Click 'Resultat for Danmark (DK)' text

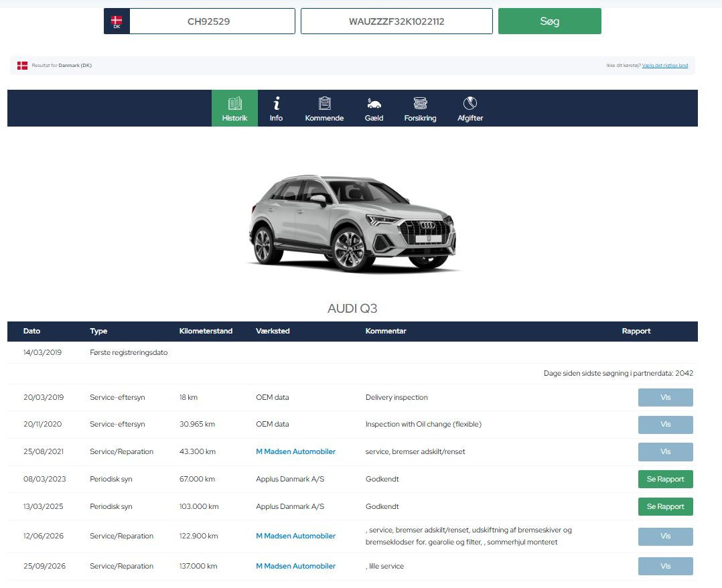coord(62,66)
